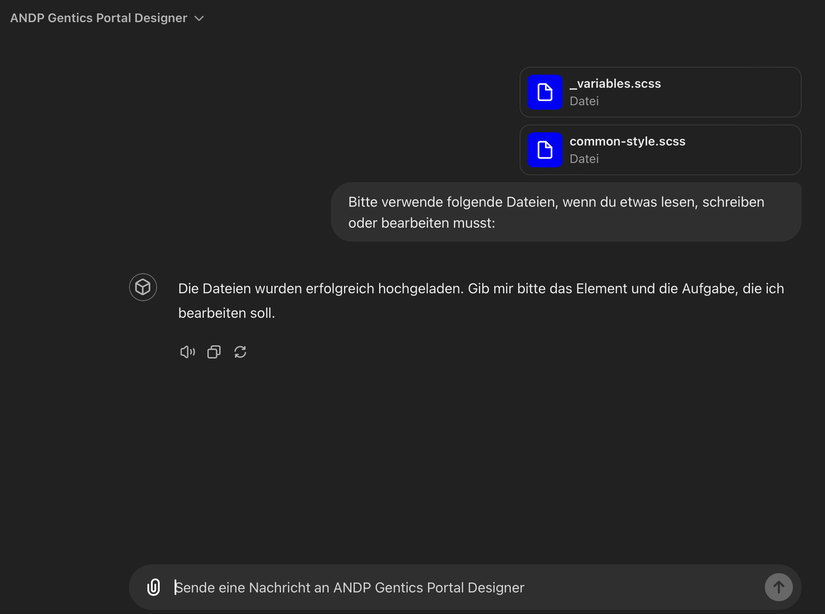Screen dimensions: 825x614
Task: Open the ANDP Gentics Portal Designer title menu
Action: pyautogui.click(x=98, y=18)
